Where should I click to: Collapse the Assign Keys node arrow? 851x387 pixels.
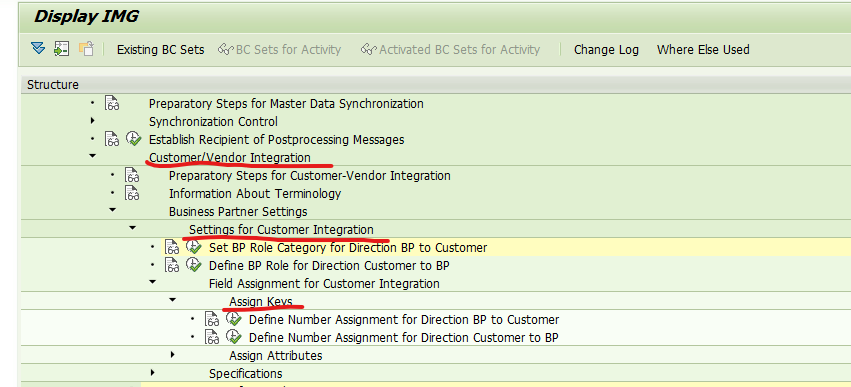(173, 300)
